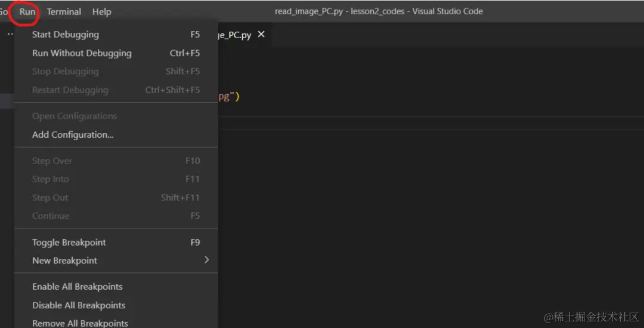Screen dimensions: 644x328
Task: Click the Step Into entry
Action: point(116,179)
